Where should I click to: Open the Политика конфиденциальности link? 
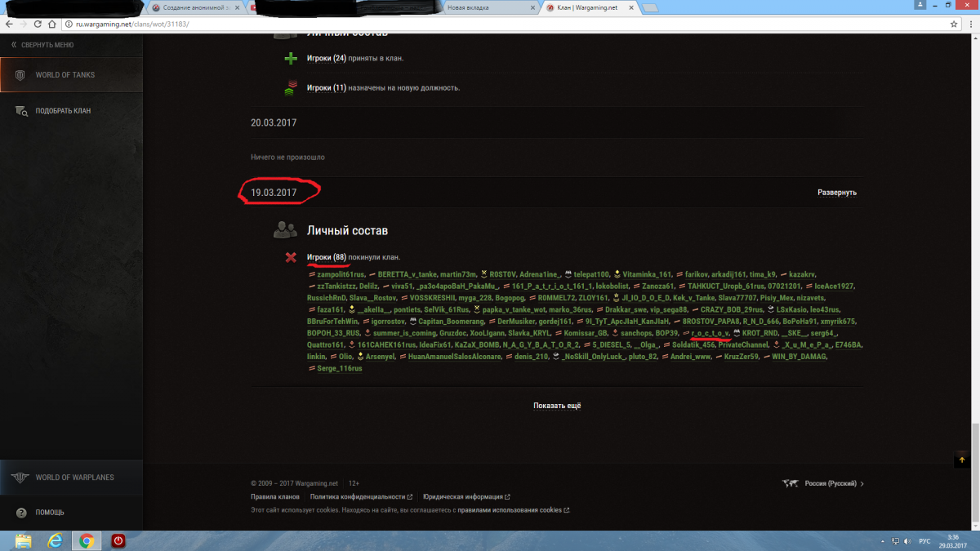(x=361, y=496)
